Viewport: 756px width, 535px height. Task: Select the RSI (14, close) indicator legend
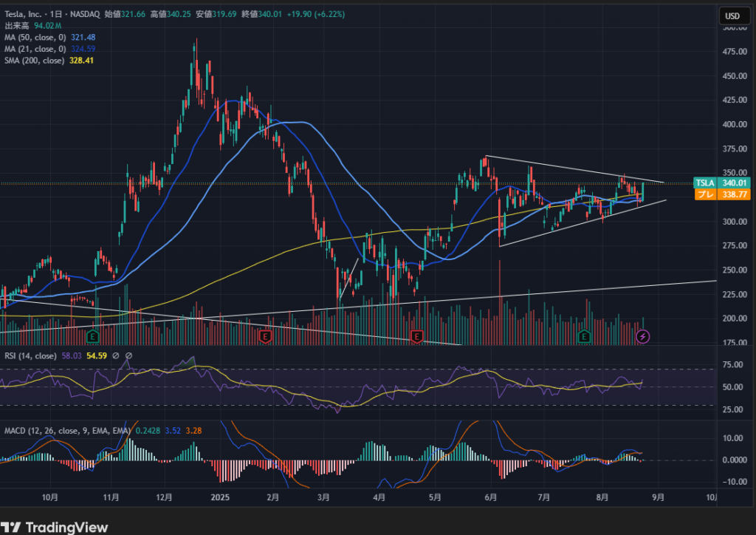point(30,355)
